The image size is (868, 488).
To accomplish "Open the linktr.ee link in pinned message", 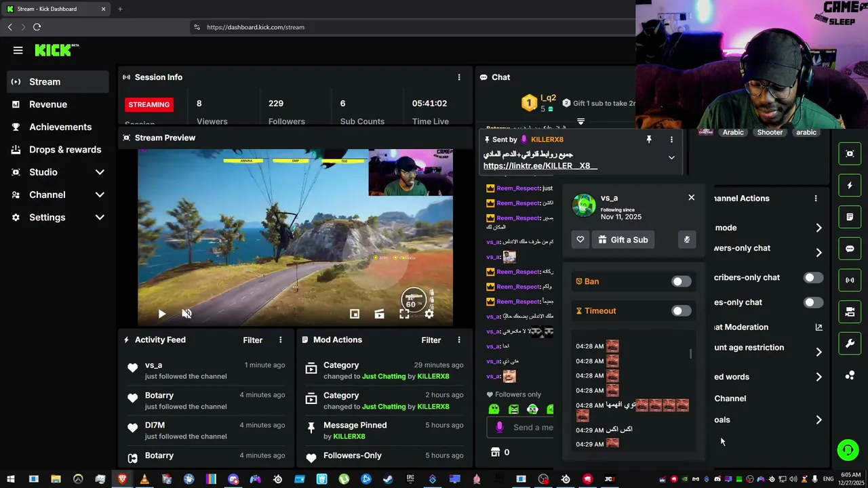I will (x=540, y=165).
